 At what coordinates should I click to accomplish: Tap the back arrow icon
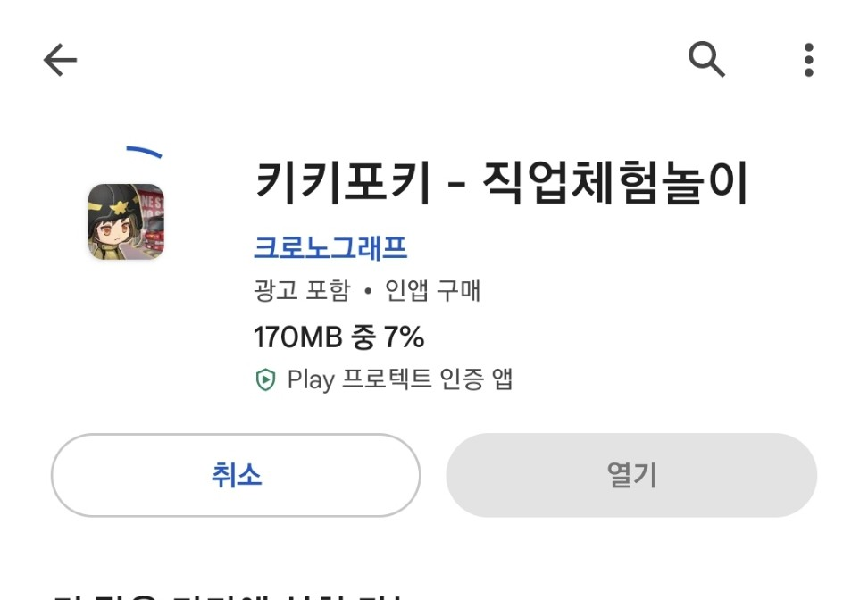(61, 61)
